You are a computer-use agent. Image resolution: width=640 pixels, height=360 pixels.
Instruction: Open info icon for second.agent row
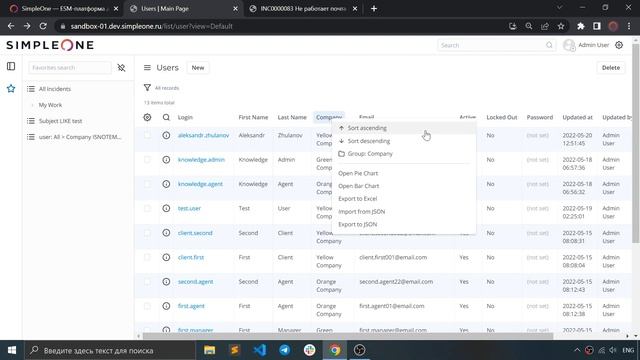coord(166,282)
